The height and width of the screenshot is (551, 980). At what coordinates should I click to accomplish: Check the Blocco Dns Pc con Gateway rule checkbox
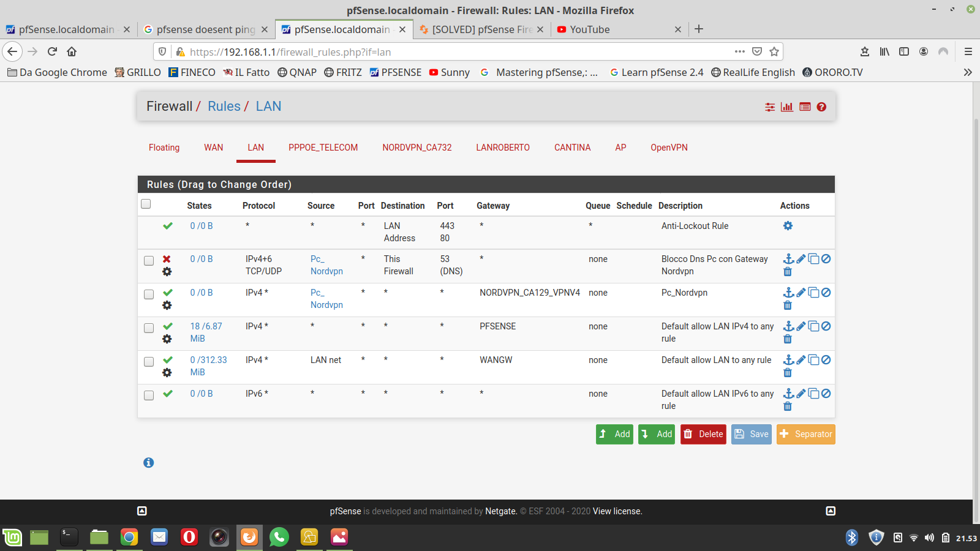point(149,261)
